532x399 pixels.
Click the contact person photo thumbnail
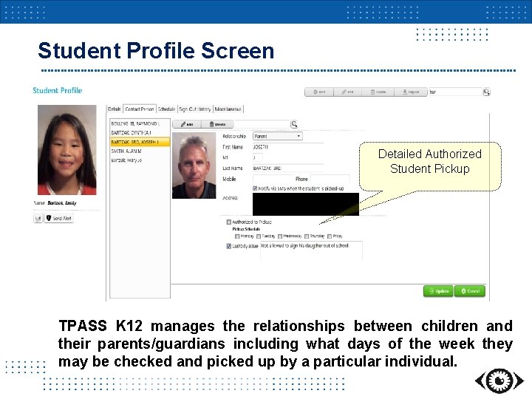[194, 166]
